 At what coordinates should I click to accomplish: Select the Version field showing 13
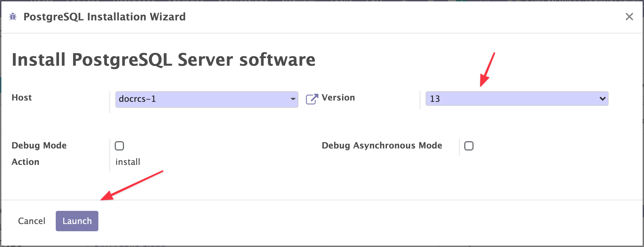(512, 99)
